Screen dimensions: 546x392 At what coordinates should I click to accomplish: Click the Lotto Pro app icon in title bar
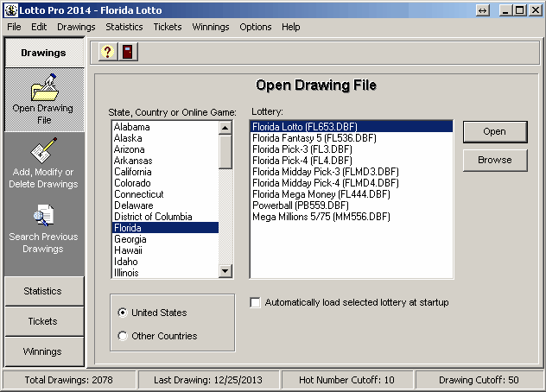point(10,10)
